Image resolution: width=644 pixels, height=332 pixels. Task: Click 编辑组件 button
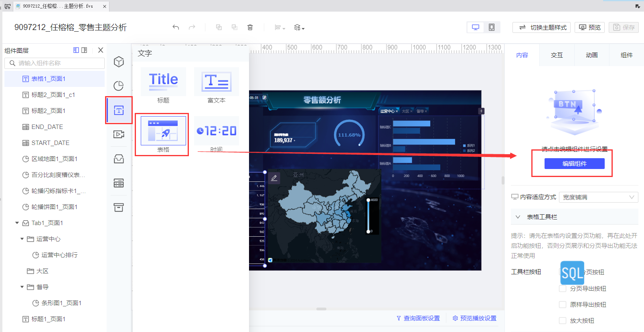tap(574, 163)
